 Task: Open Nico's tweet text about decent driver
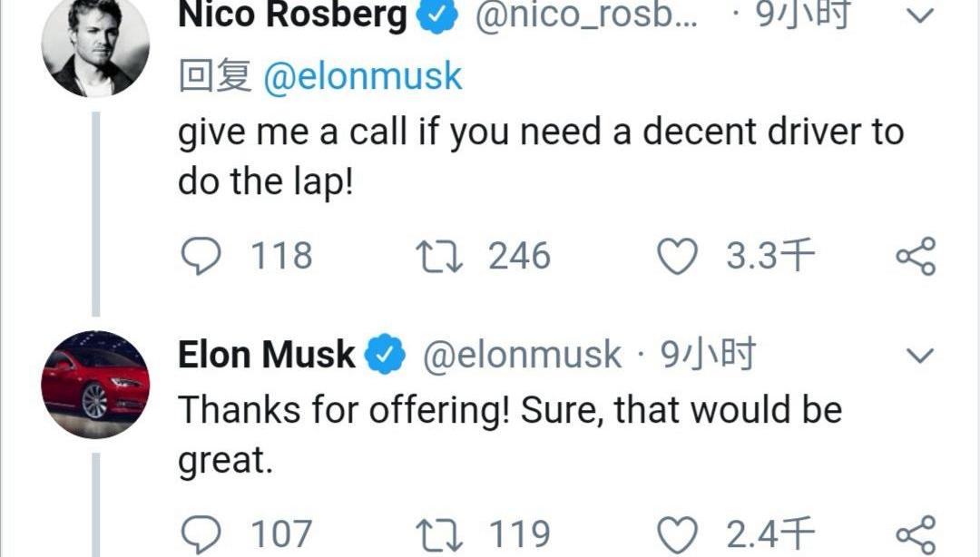(540, 157)
